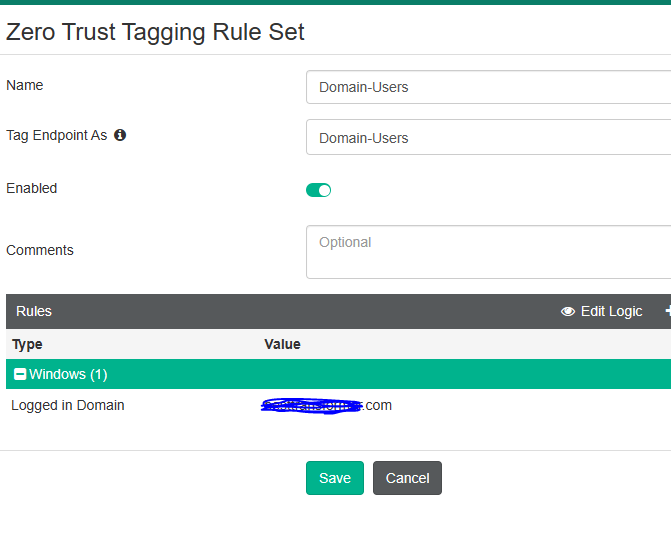Image resolution: width=671 pixels, height=558 pixels.
Task: Click the Enabled label text
Action: click(x=32, y=188)
